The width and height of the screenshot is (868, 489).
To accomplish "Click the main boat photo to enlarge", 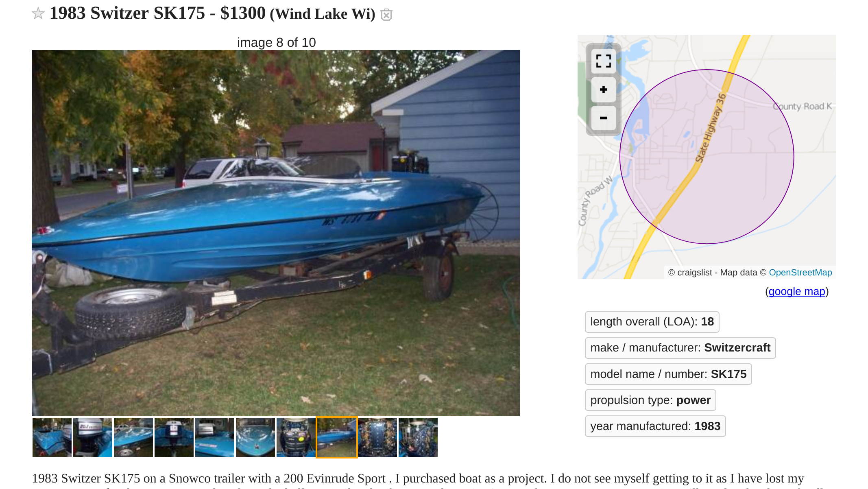I will [276, 233].
